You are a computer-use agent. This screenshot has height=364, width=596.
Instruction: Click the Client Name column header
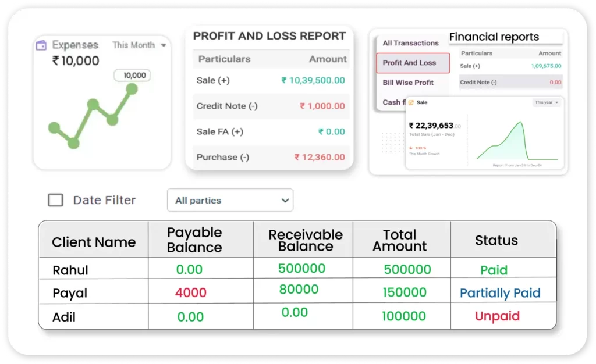(x=94, y=242)
